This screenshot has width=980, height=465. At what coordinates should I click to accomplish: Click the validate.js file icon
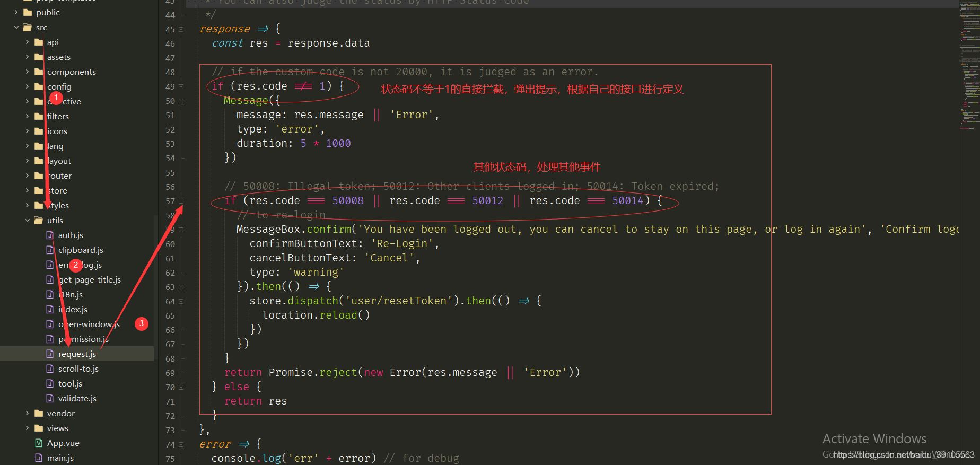(x=50, y=398)
